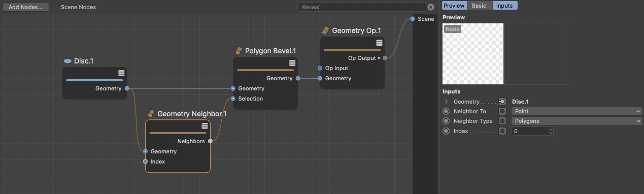Screen dimensions: 644x194
Task: Toggle the Neighbor To square port checkbox
Action: pos(502,111)
